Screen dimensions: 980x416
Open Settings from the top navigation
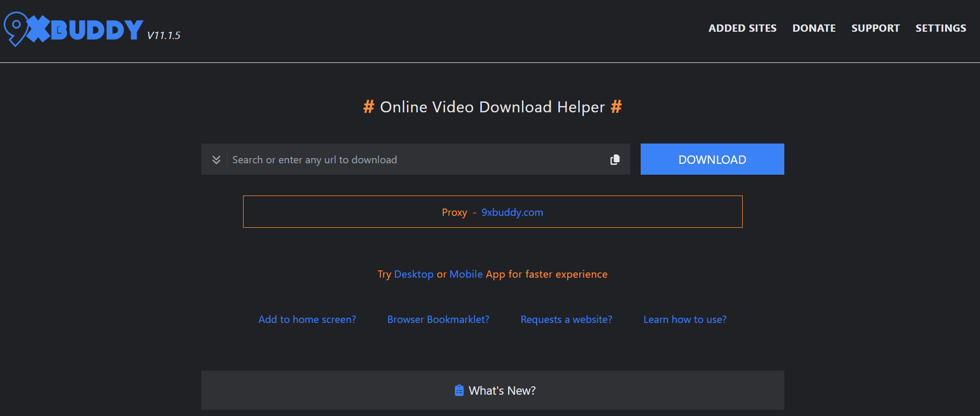tap(940, 28)
